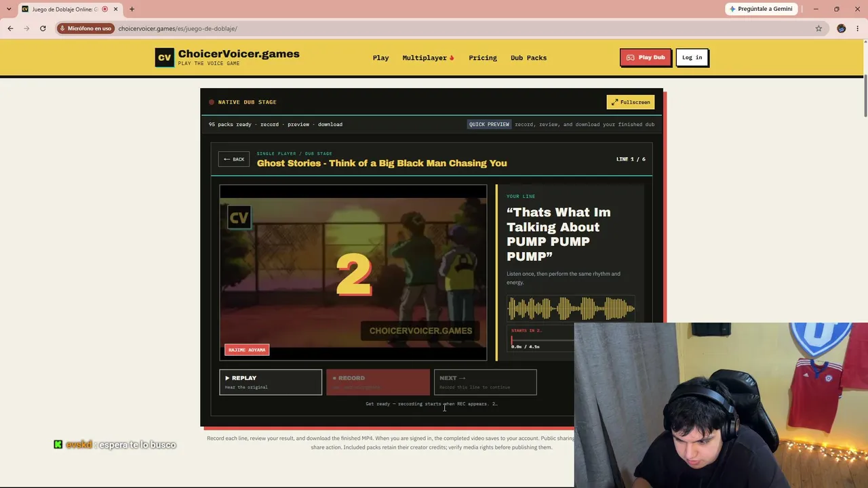Go back using the Back arrow button

point(234,159)
